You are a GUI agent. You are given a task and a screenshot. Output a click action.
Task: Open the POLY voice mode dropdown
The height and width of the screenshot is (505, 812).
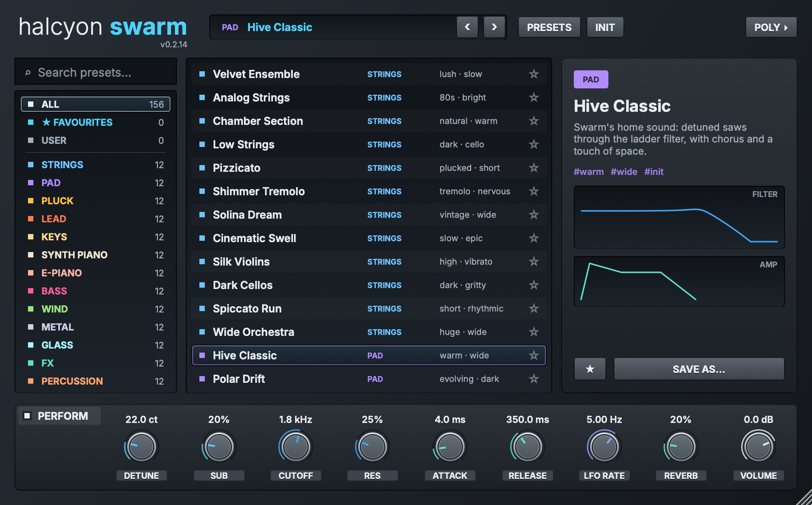[x=771, y=28]
